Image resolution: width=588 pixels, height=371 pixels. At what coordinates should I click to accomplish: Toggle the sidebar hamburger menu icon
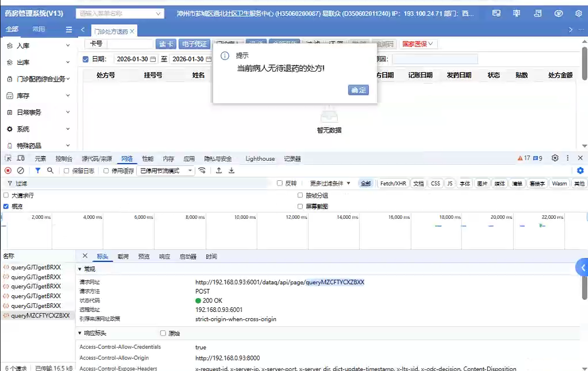point(69,29)
